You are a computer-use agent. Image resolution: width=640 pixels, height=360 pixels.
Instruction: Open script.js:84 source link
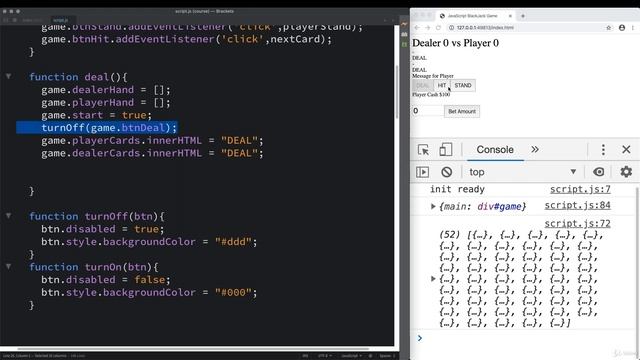tap(577, 205)
